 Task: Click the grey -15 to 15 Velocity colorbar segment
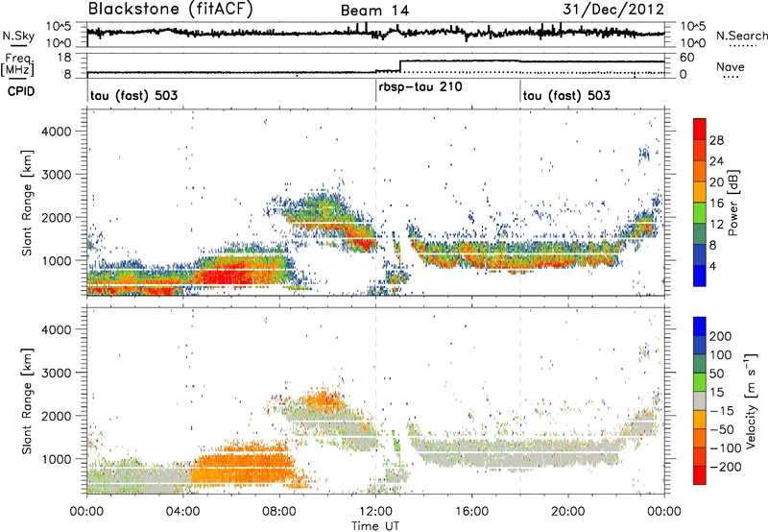[700, 400]
